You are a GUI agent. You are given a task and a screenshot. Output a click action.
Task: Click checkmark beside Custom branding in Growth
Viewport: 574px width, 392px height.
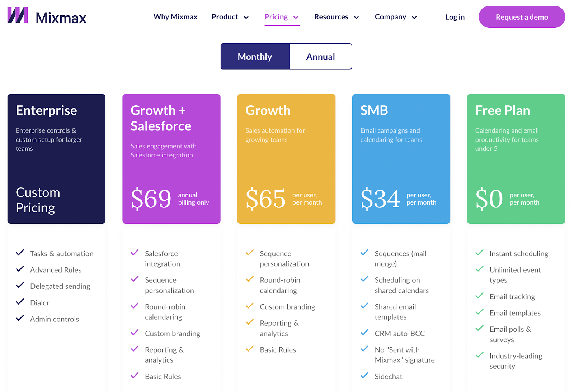250,306
